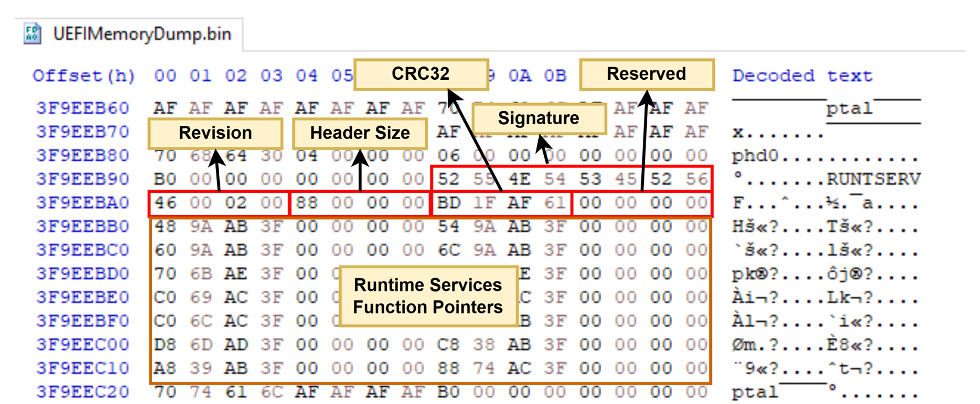
Task: Click byte 54 in row 3F9EEBB0
Action: [x=448, y=226]
